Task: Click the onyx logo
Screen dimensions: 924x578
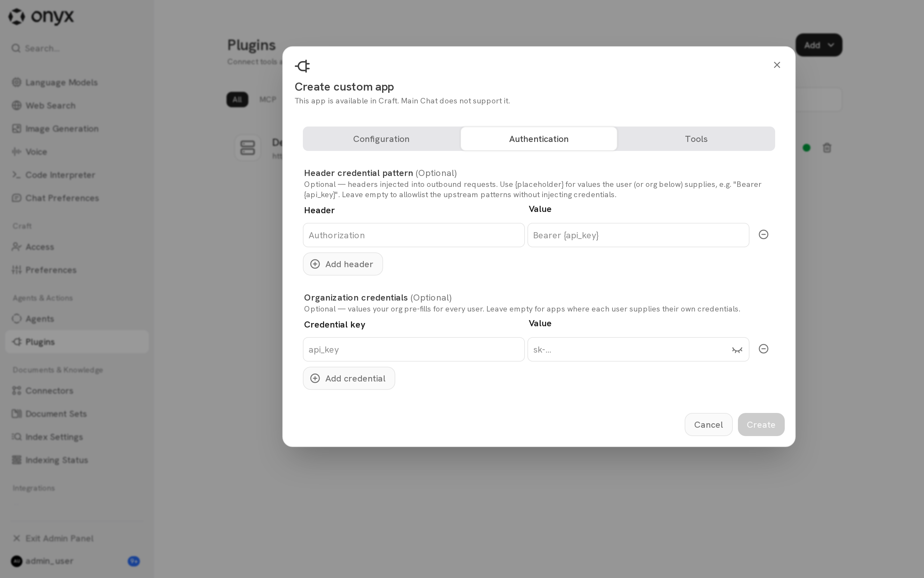Action: (x=41, y=16)
